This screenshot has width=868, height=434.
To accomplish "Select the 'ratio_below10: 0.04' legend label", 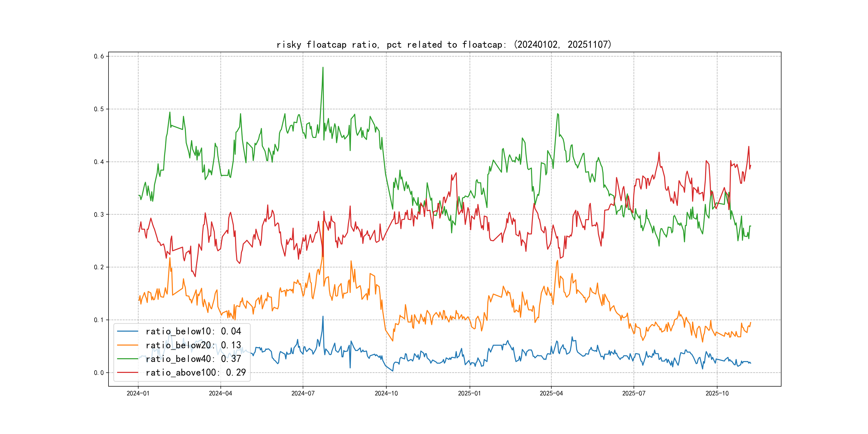I will pos(193,331).
